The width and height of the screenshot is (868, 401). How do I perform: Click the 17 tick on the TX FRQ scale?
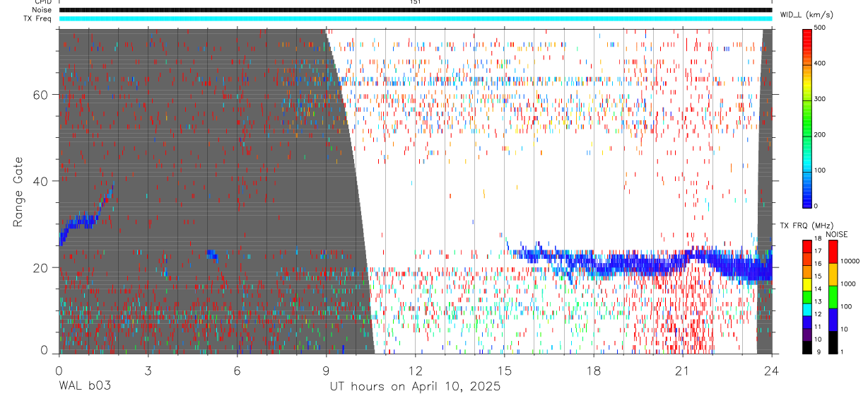pyautogui.click(x=818, y=251)
